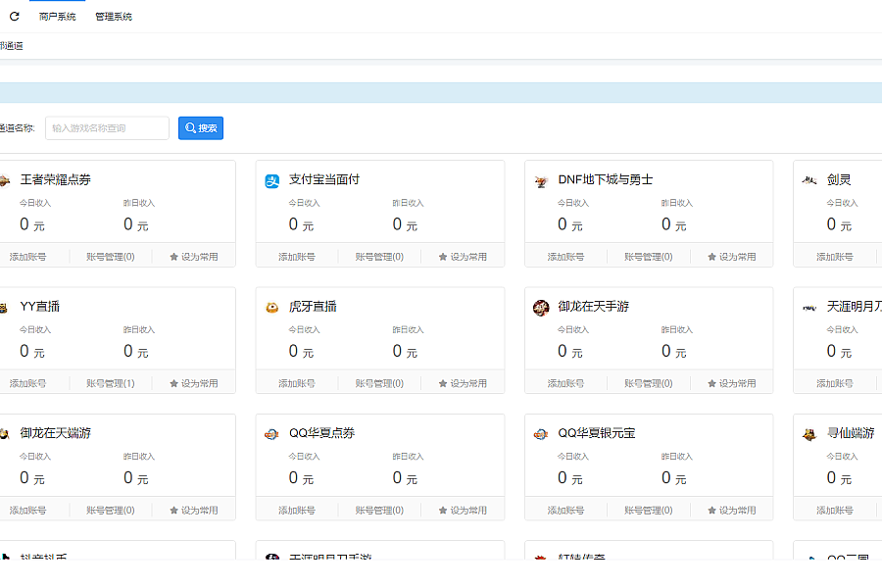This screenshot has height=588, width=882.
Task: Click 添加账号 on 王者荣耀点券 card
Action: pos(27,257)
